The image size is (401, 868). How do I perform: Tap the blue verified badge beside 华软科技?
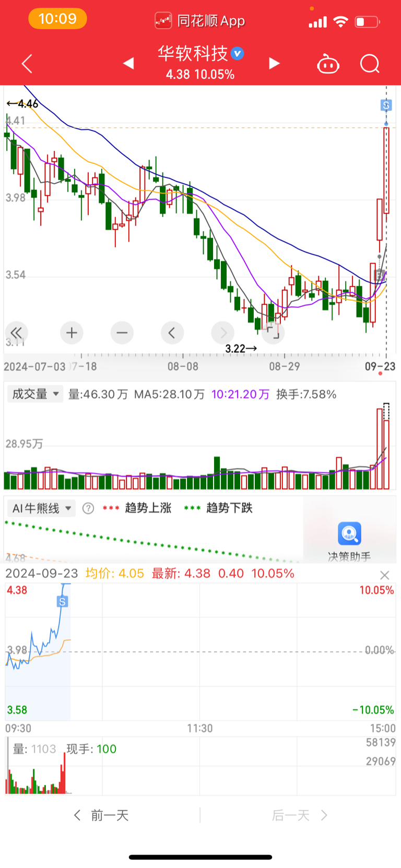[238, 53]
